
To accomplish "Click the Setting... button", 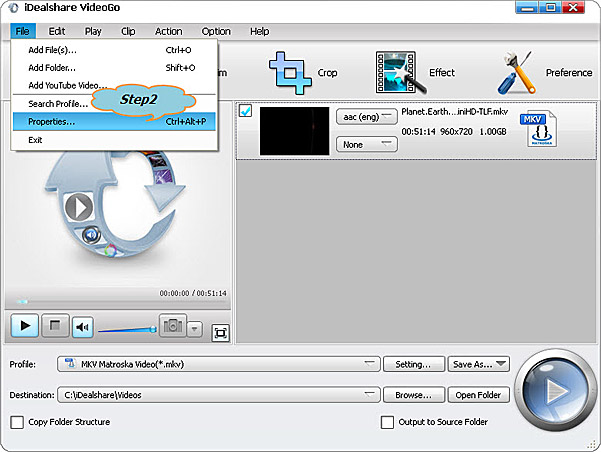I will (x=414, y=364).
